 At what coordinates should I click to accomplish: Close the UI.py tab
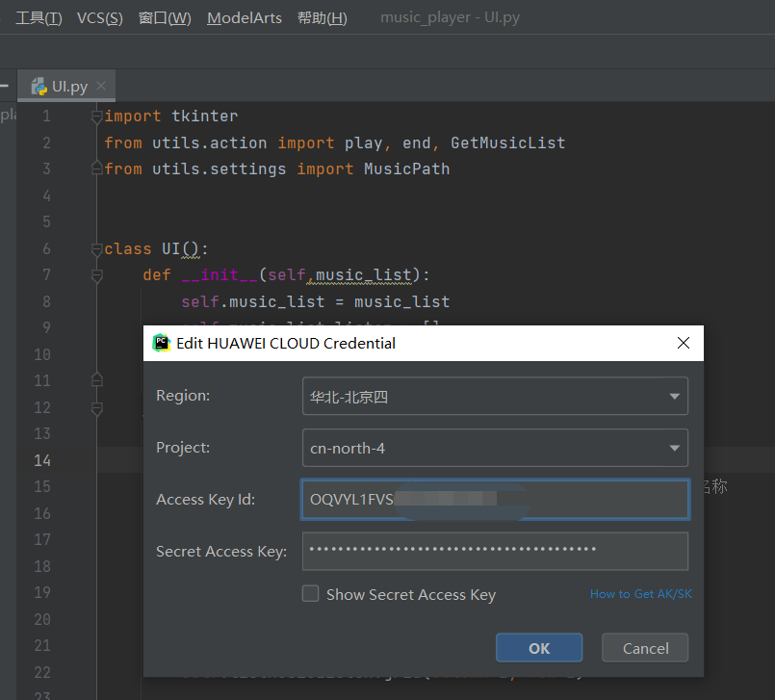101,86
